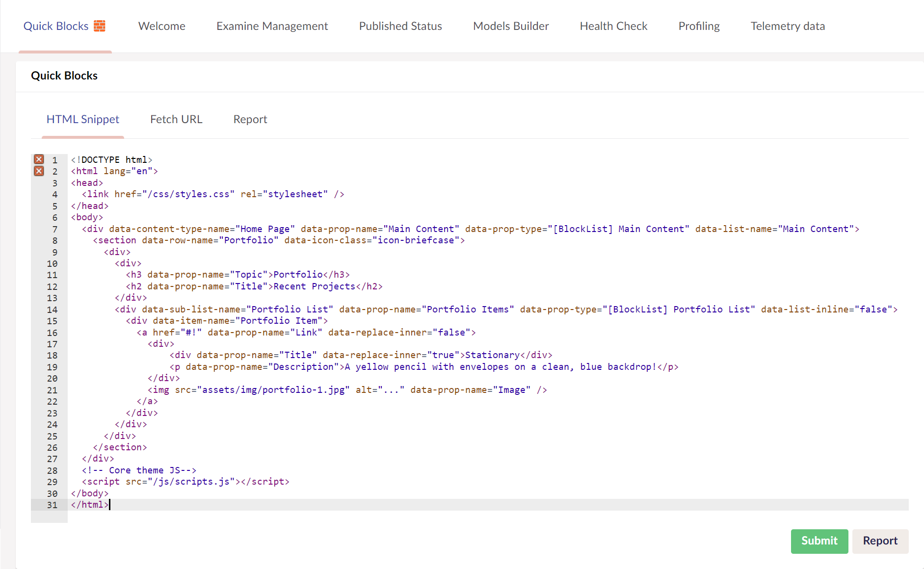Viewport: 924px width, 569px height.
Task: Click the '</head>' closing tag line
Action: [x=90, y=206]
